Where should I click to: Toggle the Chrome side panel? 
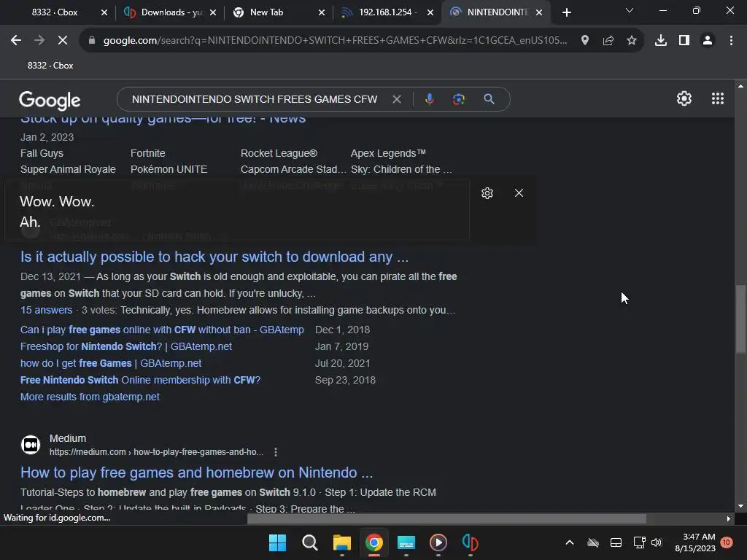(684, 41)
